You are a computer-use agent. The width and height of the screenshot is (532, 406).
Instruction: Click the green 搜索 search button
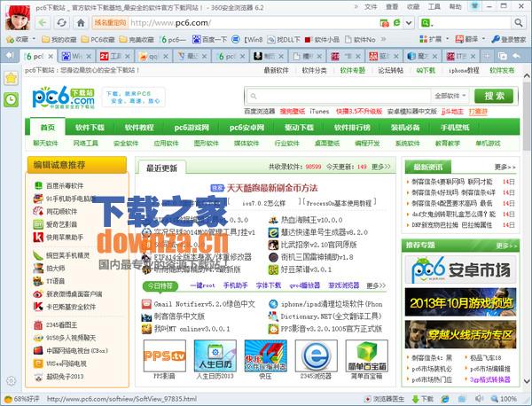[x=495, y=96]
